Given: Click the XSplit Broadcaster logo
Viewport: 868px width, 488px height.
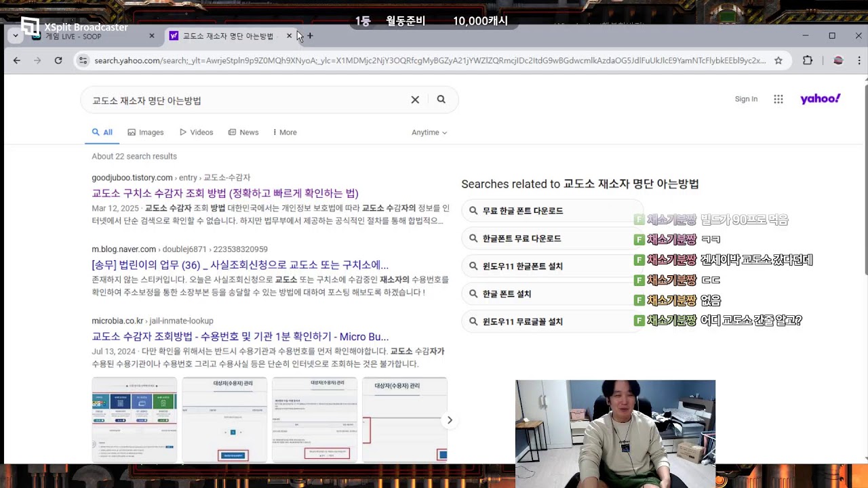Looking at the screenshot, I should 75,27.
